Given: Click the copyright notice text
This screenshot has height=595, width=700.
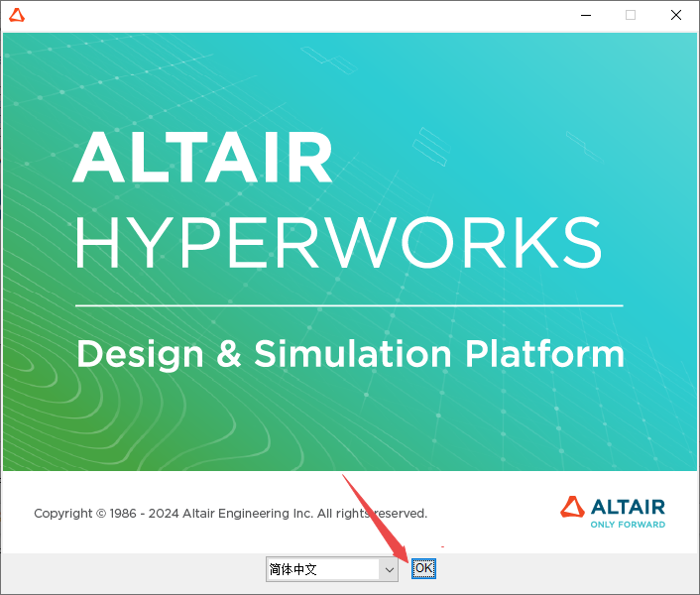Looking at the screenshot, I should click(x=230, y=514).
